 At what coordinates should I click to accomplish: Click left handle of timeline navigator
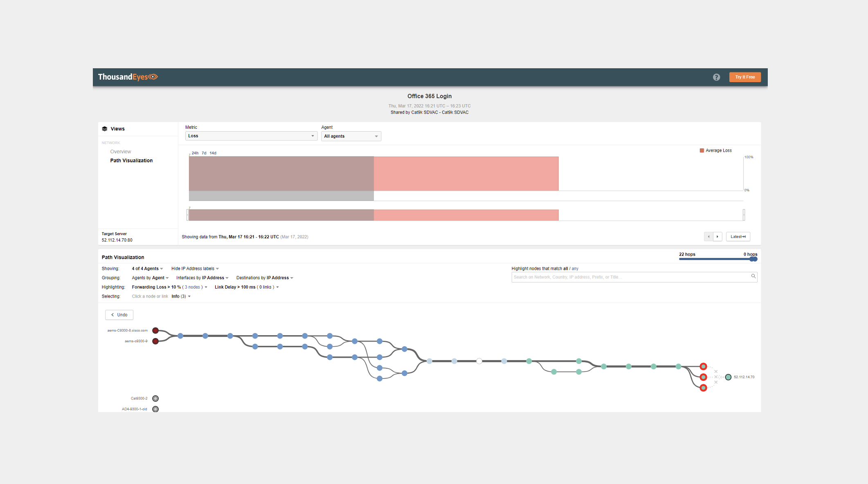tap(188, 215)
